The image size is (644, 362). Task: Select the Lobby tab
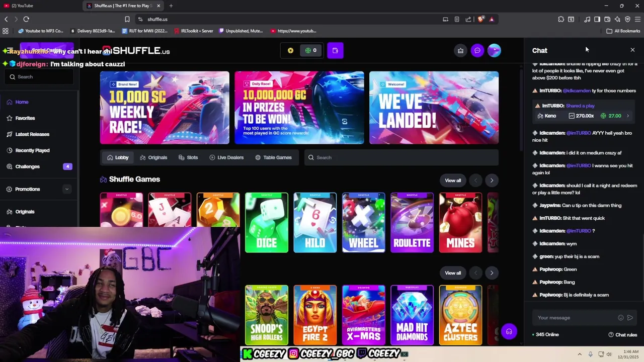[117, 157]
